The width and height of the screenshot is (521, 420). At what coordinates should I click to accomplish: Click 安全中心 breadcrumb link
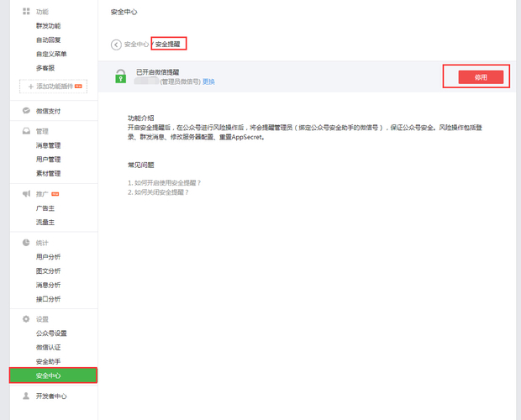(136, 45)
